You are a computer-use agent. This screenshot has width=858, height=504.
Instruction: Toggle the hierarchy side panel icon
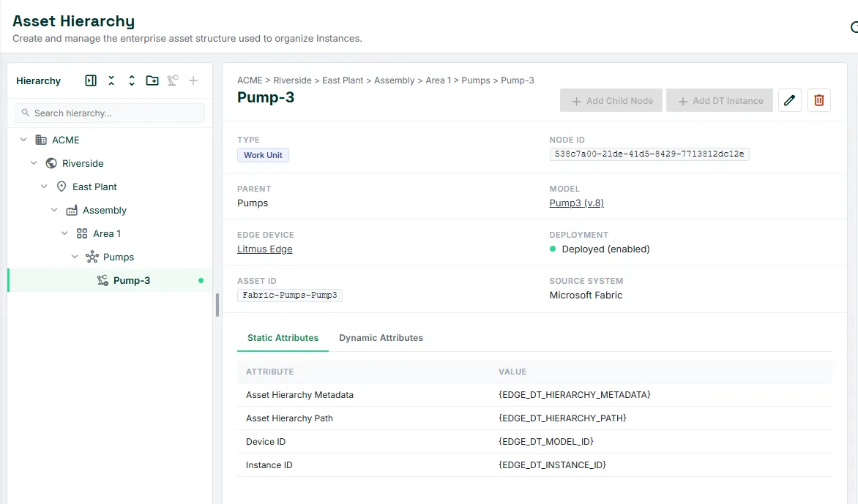tap(91, 81)
